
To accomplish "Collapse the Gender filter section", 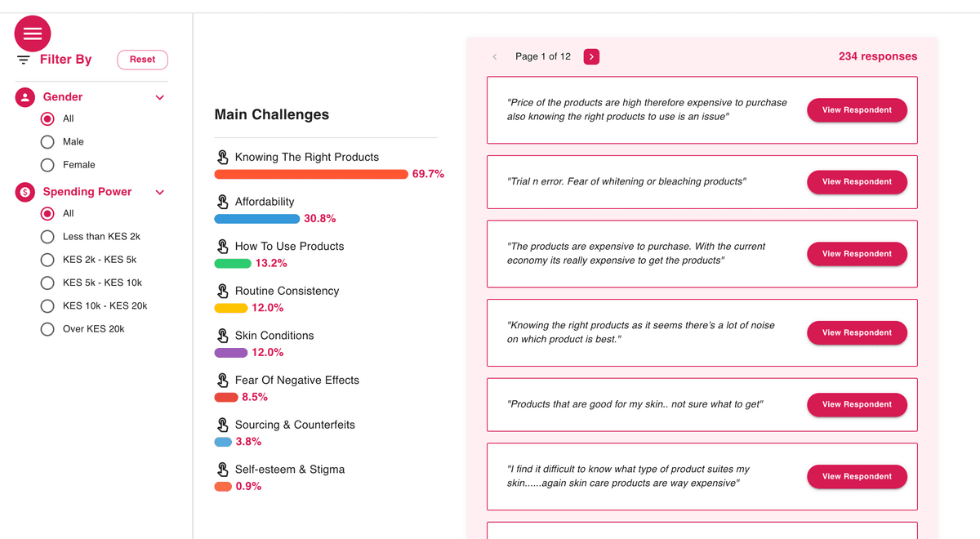I will 160,97.
